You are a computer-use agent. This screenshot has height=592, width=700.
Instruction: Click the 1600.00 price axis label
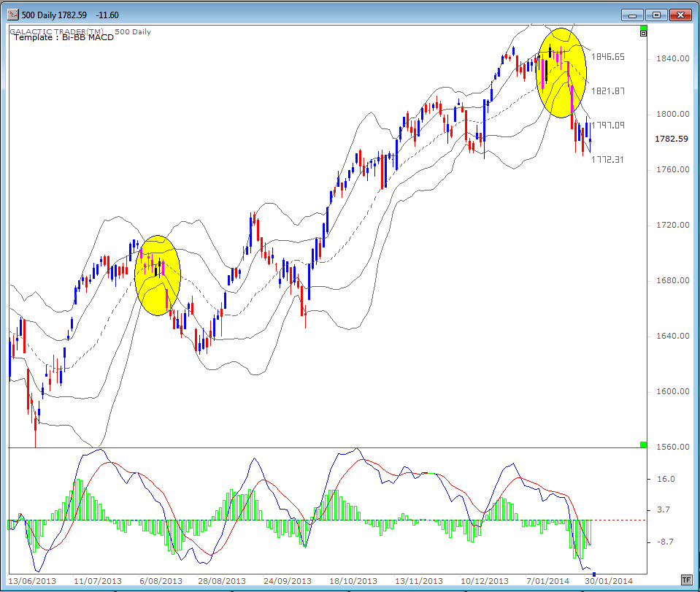(672, 391)
